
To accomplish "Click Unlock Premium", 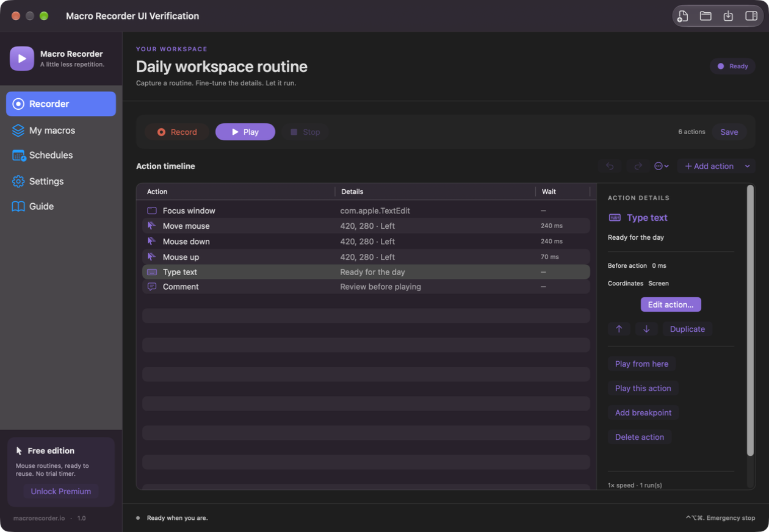I will [61, 491].
